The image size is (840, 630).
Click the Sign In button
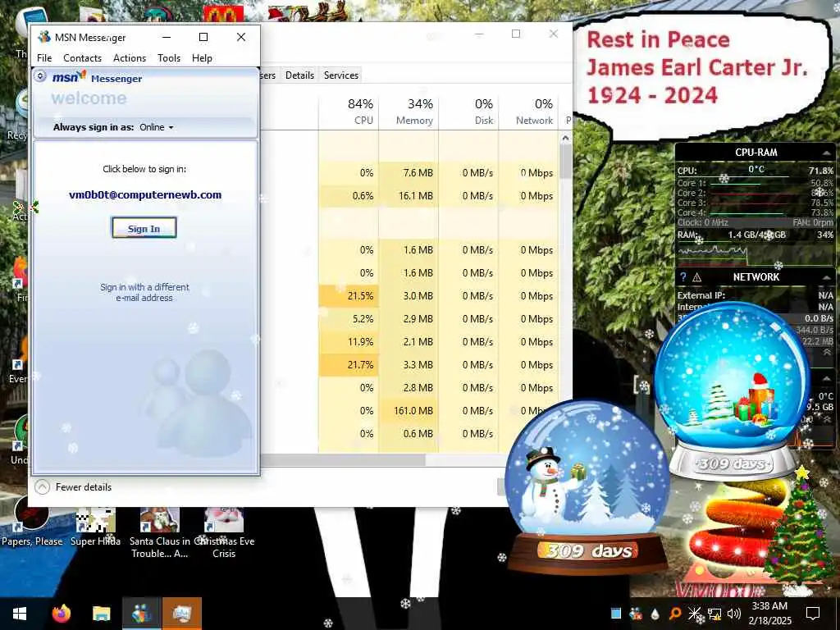(144, 228)
